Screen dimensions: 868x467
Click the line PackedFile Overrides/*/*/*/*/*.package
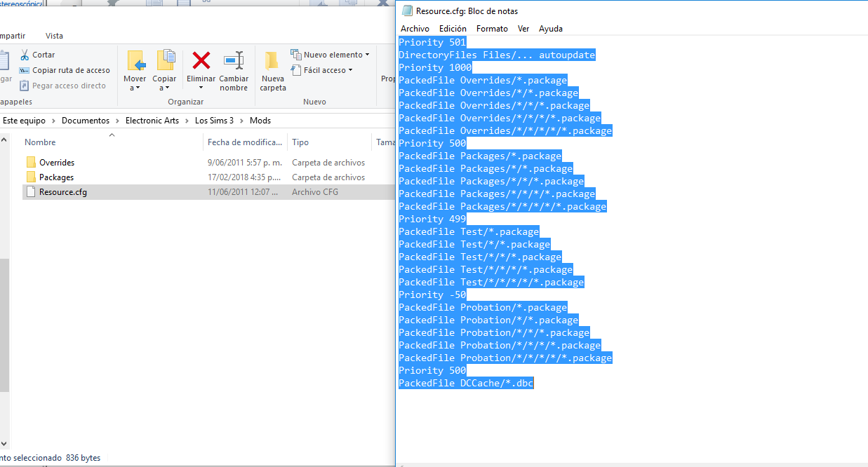pyautogui.click(x=505, y=131)
